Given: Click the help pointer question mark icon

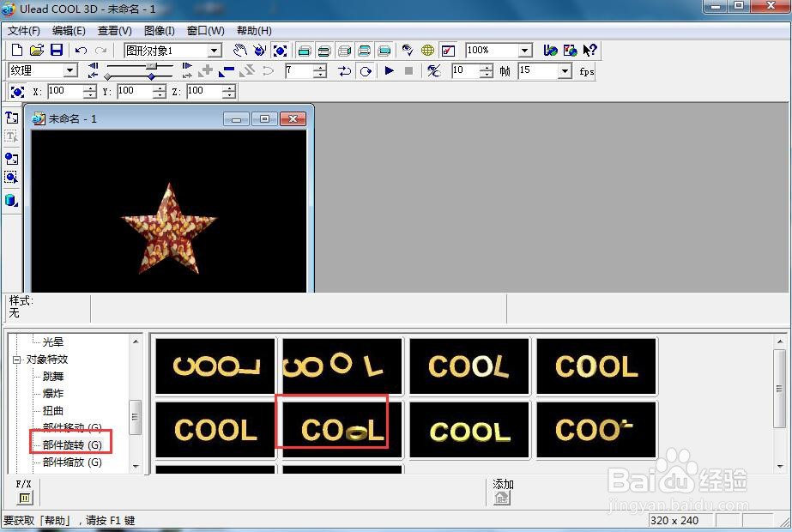Looking at the screenshot, I should point(589,50).
